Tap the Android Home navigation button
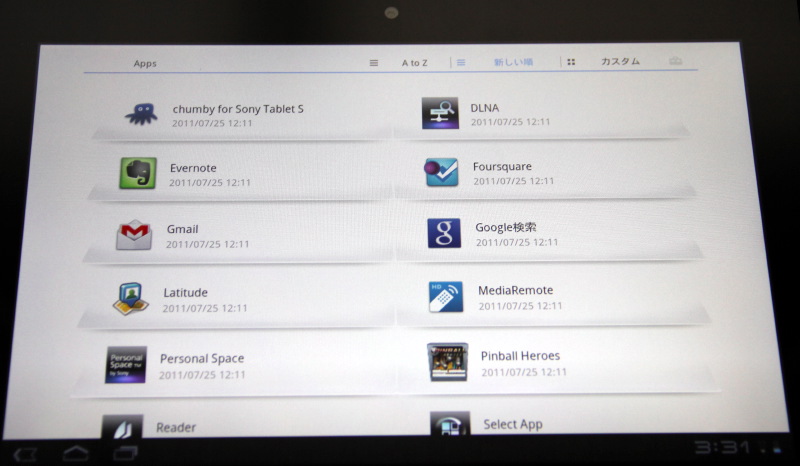800x466 pixels. [76, 452]
